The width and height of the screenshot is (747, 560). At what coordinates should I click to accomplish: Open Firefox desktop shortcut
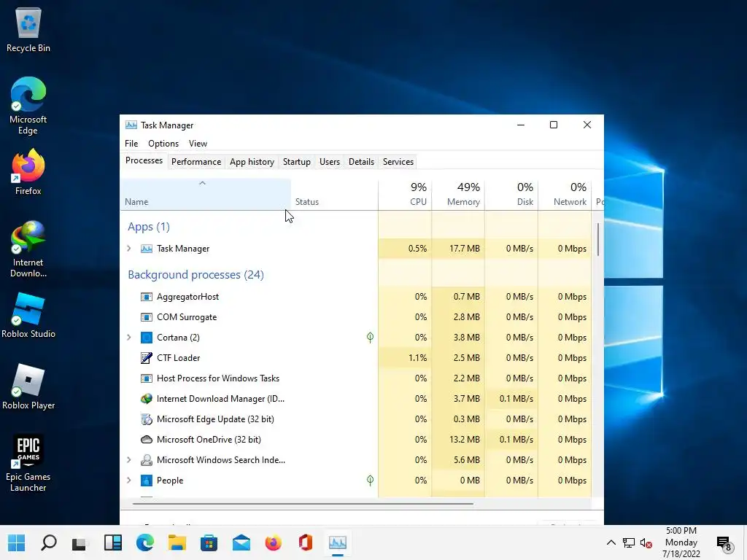[x=28, y=171]
